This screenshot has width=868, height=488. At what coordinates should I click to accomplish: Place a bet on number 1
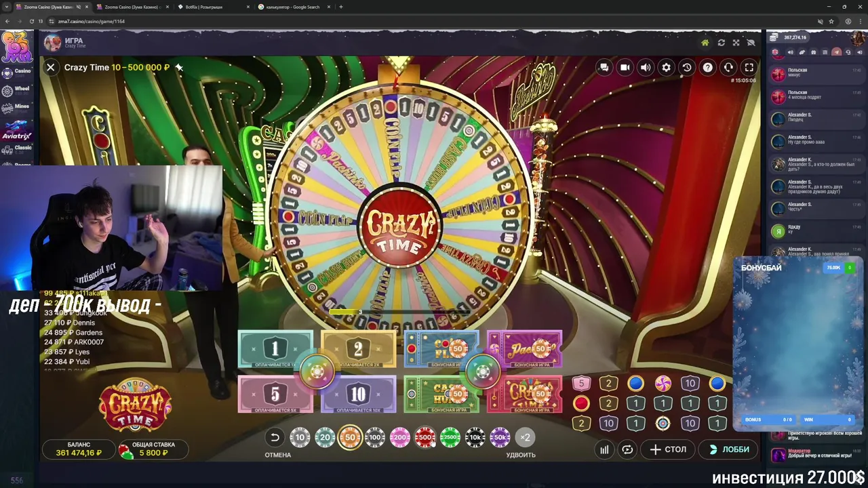tap(275, 350)
